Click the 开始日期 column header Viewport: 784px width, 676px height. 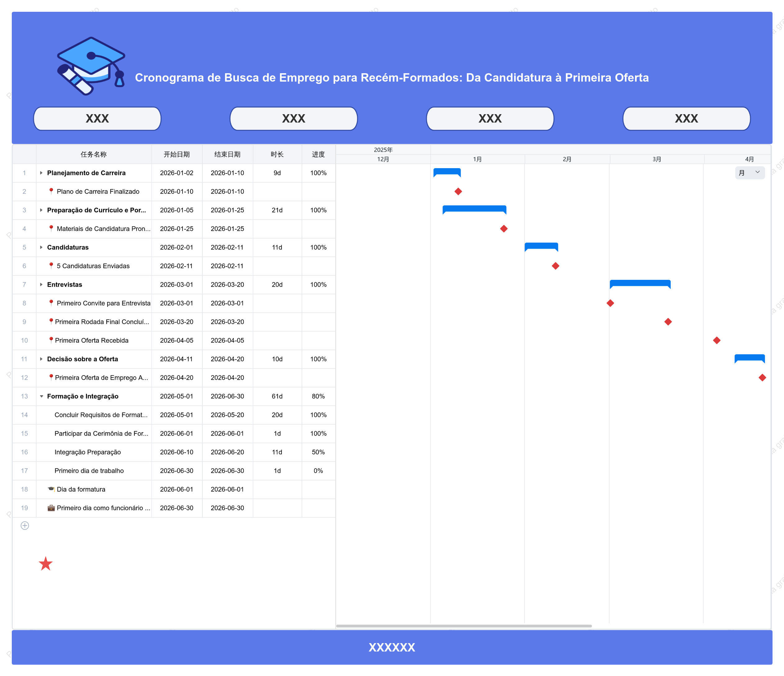coord(177,154)
